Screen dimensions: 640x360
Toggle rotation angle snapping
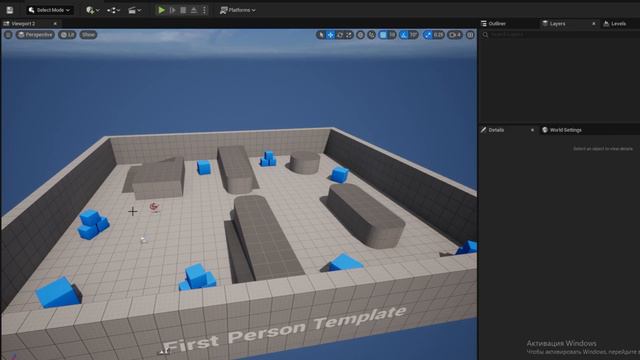tap(404, 35)
